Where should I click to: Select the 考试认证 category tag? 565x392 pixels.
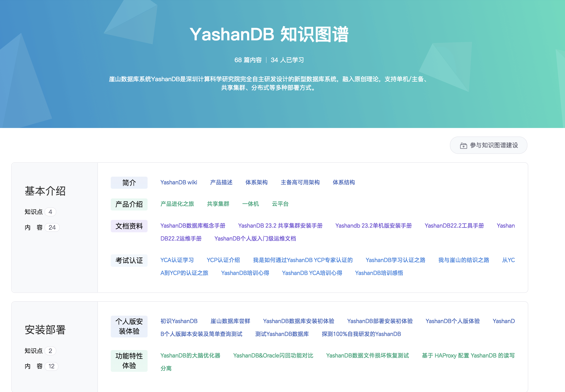point(129,261)
